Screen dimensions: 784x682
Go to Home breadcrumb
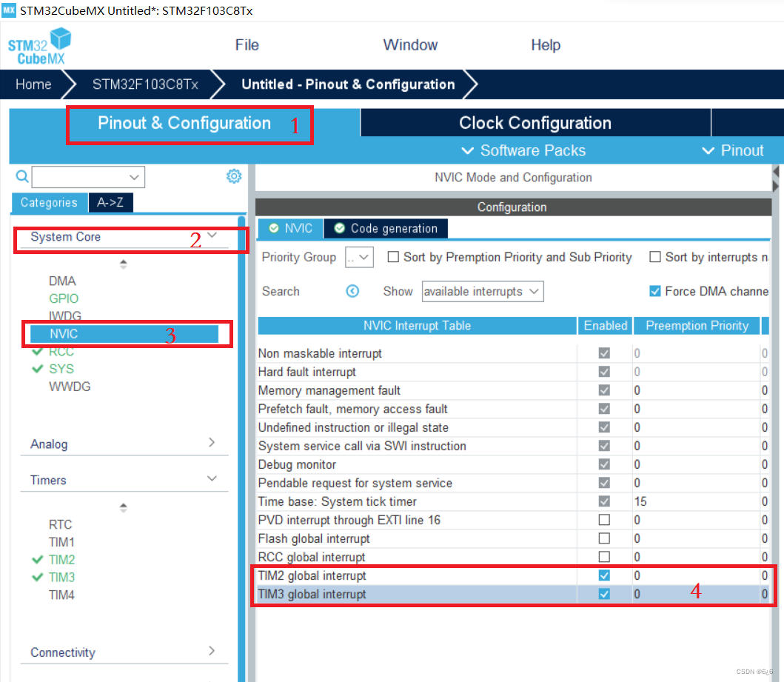point(33,84)
